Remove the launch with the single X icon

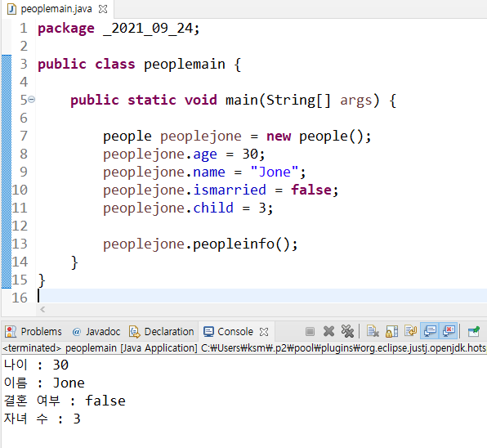point(328,331)
